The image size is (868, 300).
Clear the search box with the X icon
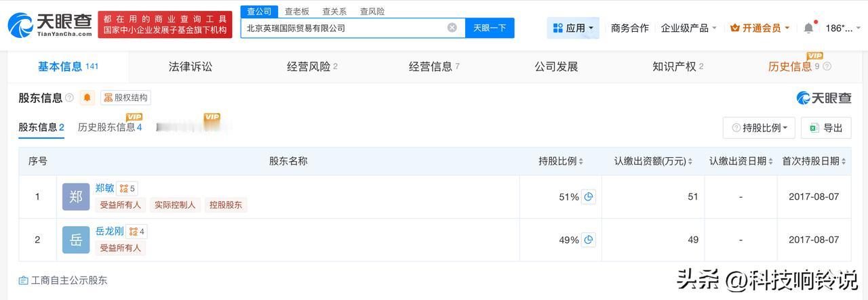pos(452,28)
